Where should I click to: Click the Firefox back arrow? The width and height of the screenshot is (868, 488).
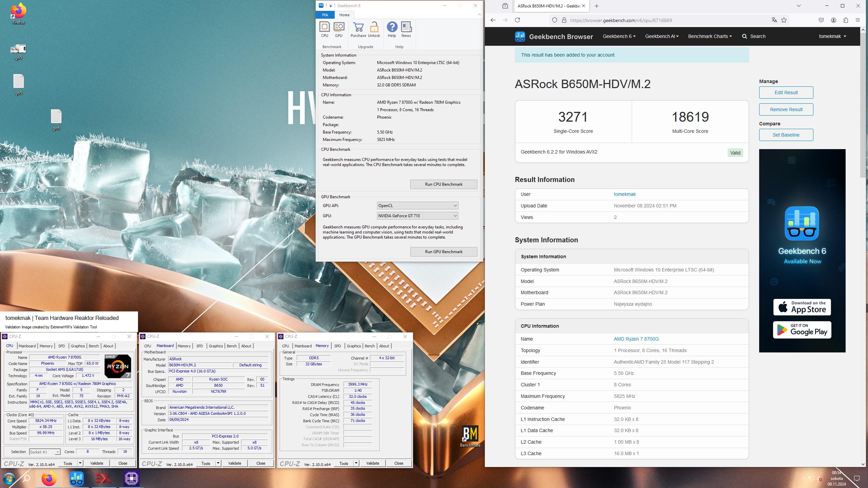pos(493,20)
